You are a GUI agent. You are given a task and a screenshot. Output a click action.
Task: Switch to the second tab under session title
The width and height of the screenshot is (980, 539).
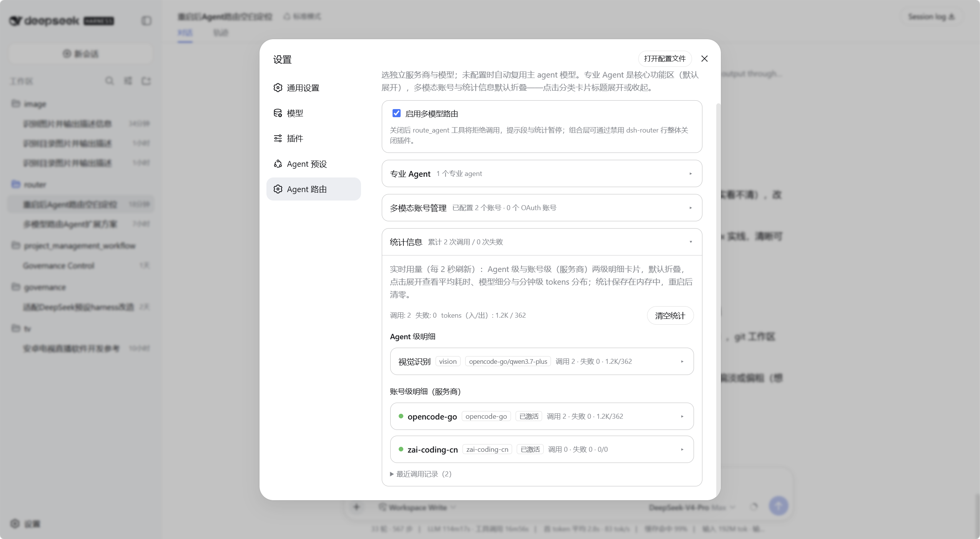pos(221,33)
